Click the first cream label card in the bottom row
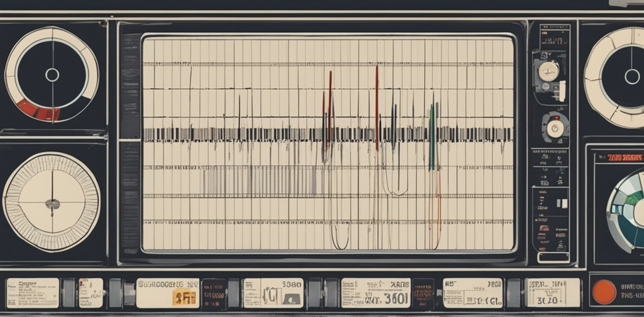 coord(33,293)
